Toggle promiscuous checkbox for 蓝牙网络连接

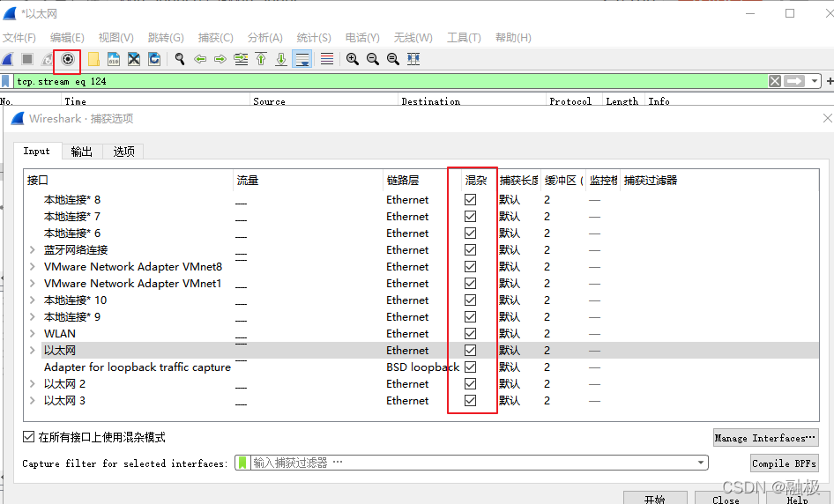(x=470, y=250)
